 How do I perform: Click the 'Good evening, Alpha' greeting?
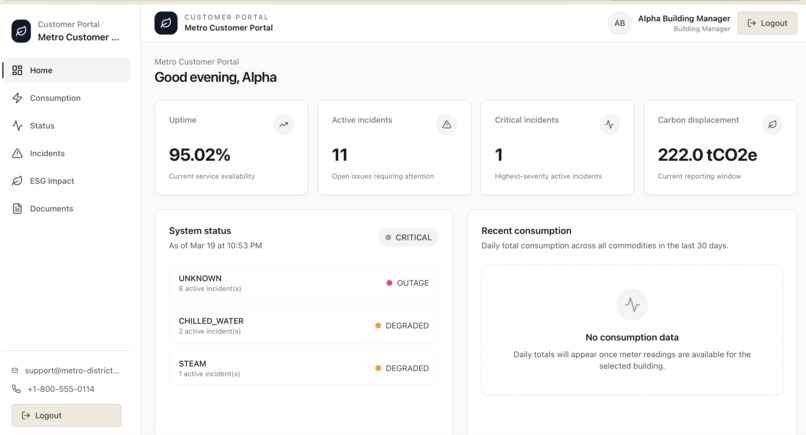pos(215,77)
